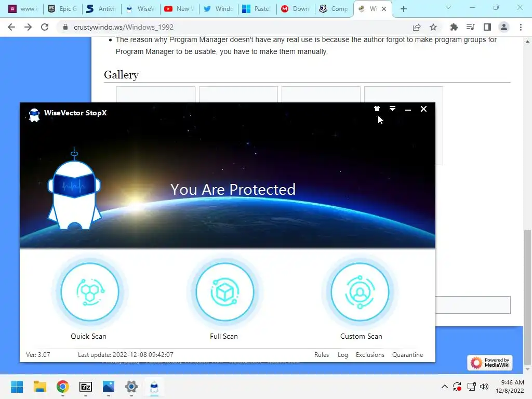
Task: Open a new Chrome tab
Action: [x=403, y=9]
